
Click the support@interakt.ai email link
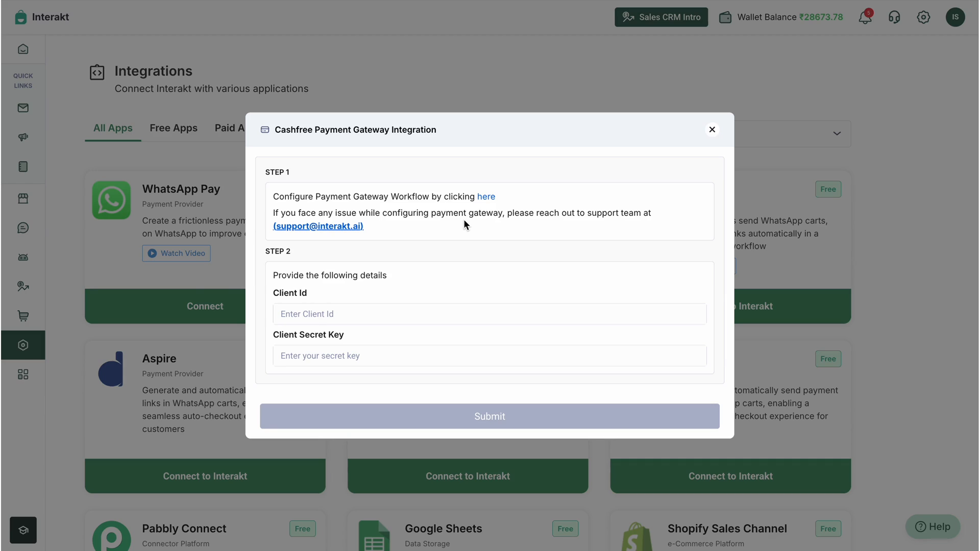[318, 226]
